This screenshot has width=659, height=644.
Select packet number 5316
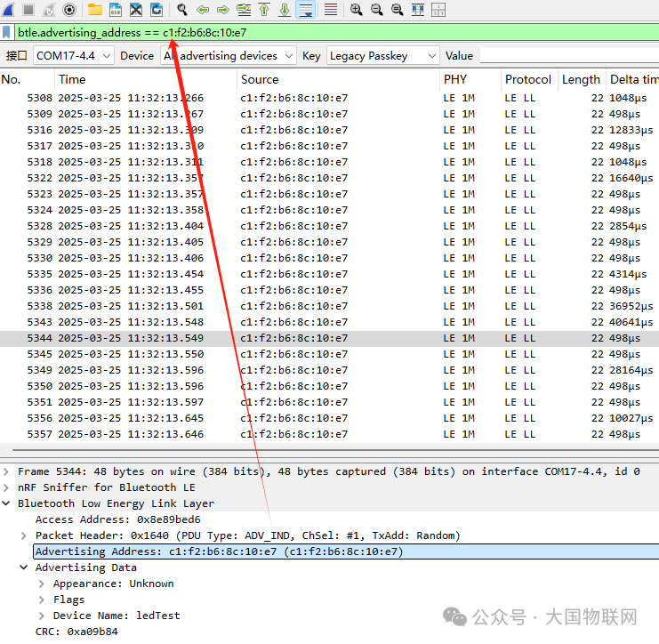click(329, 130)
